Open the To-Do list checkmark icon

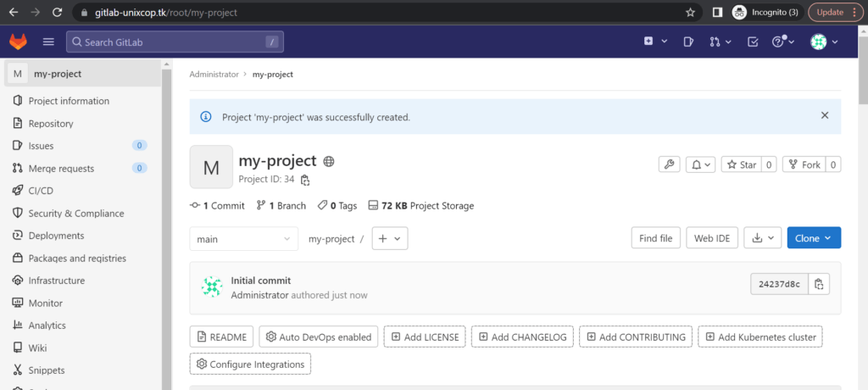(x=753, y=42)
